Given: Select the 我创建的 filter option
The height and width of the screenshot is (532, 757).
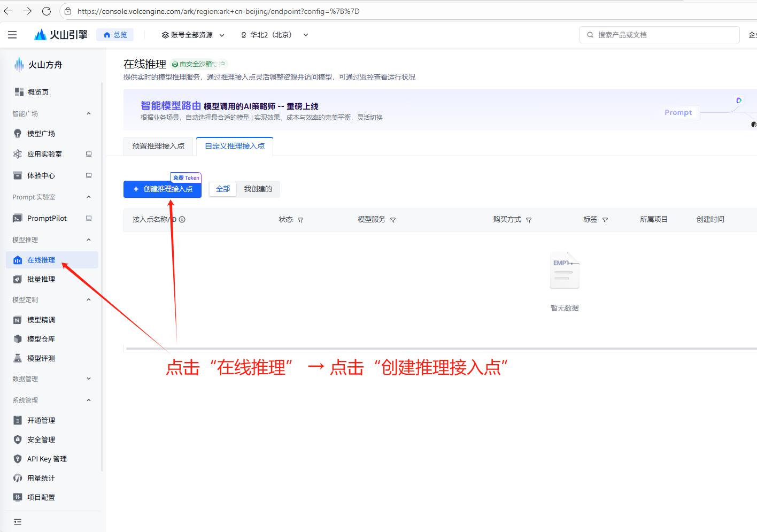Looking at the screenshot, I should 258,189.
